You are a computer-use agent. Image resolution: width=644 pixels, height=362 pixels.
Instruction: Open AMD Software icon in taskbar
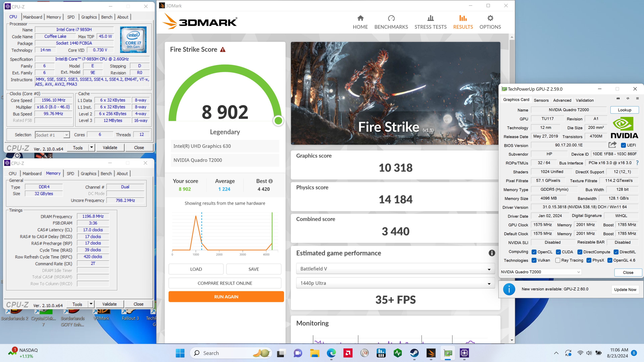(x=348, y=353)
